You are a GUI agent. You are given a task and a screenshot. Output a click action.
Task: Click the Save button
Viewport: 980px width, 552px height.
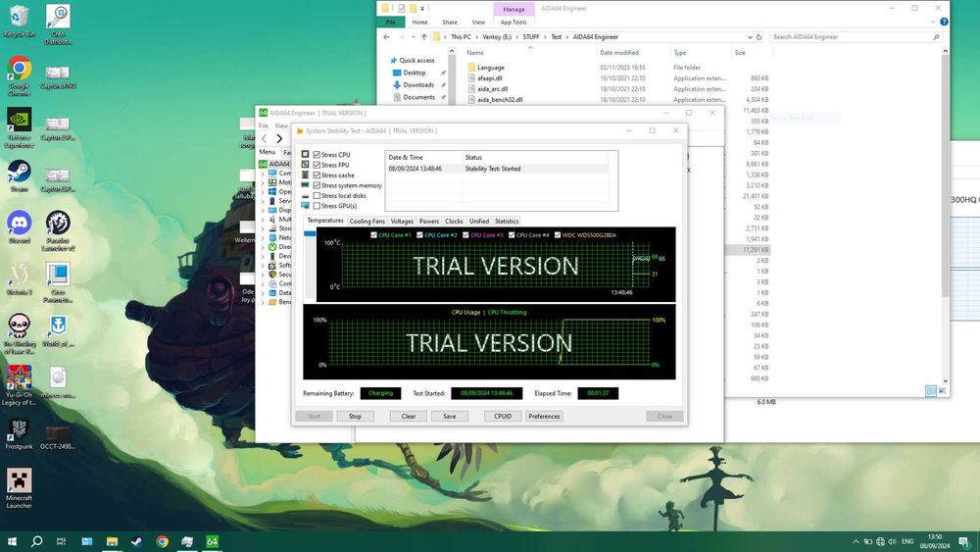click(450, 417)
